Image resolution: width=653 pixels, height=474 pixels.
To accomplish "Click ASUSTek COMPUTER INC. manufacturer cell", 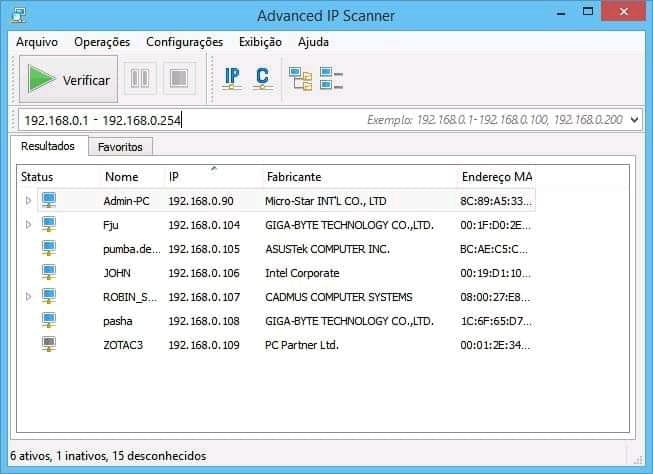I will (327, 249).
